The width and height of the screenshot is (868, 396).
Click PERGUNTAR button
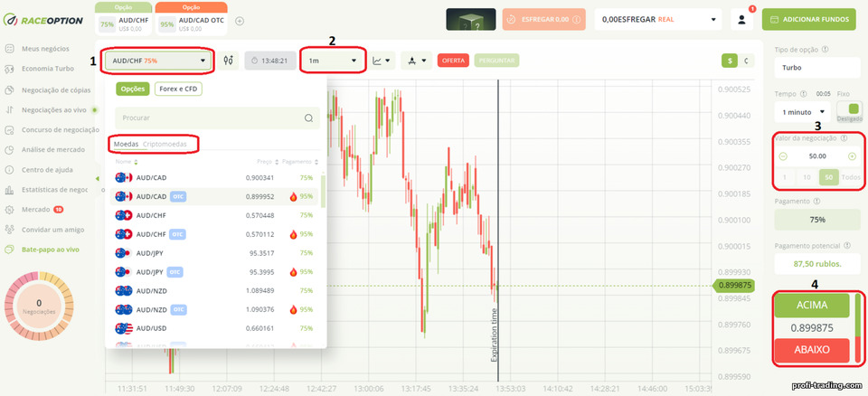496,61
